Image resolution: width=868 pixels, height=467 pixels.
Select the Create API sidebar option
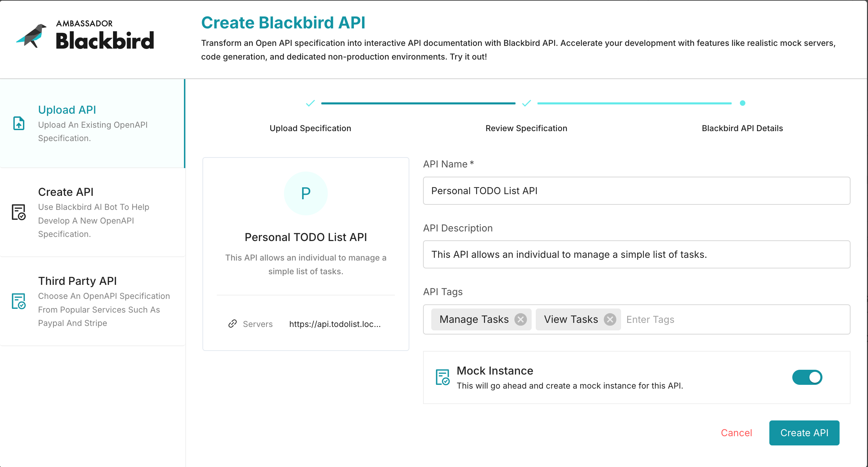(92, 212)
